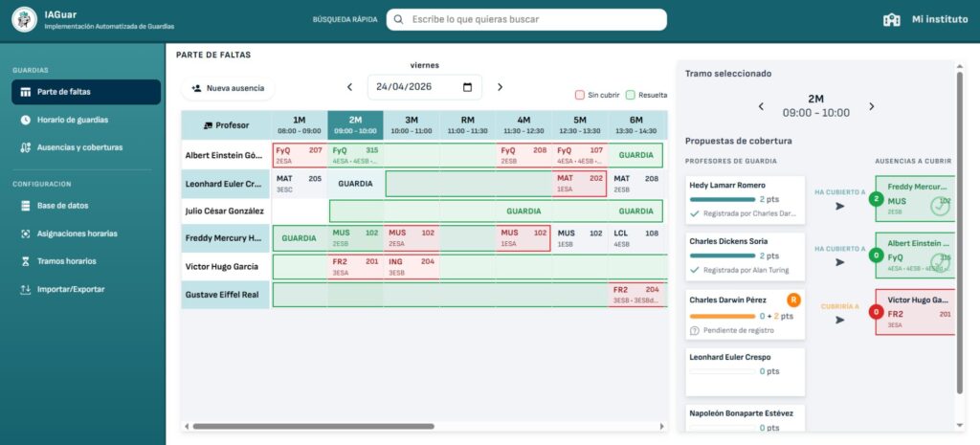This screenshot has height=445, width=980.
Task: Open the calendar picker icon in date field
Action: coord(467,87)
